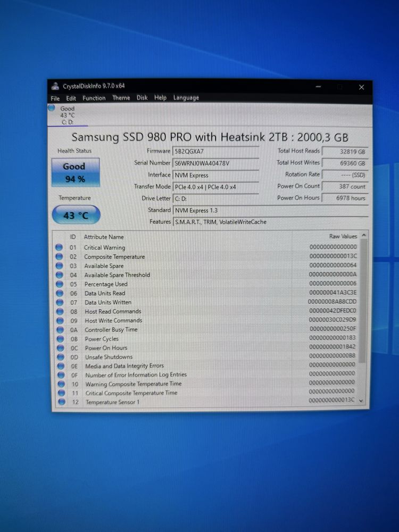Click raw value 00000008AB8CDD for Data Units Written

tap(332, 301)
